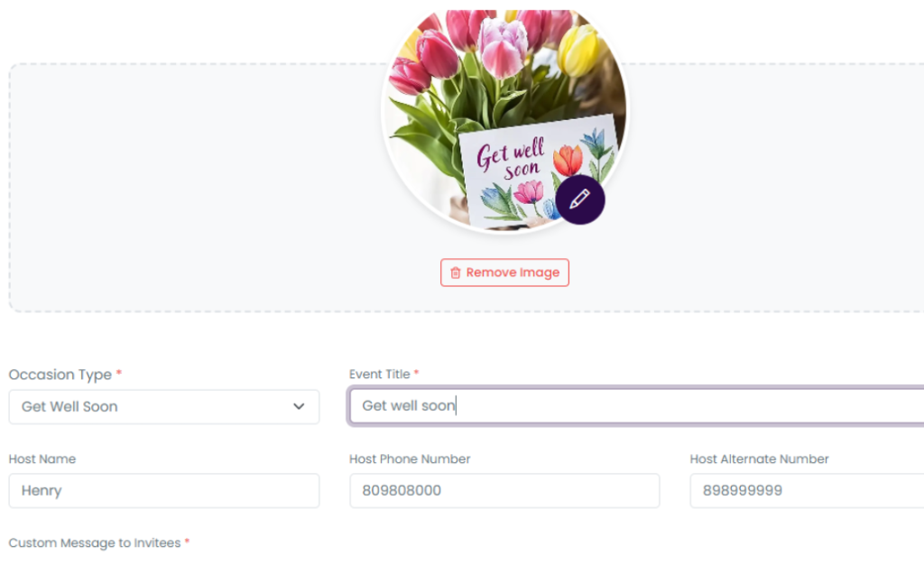Click the Custom Message to Invitees label

click(x=94, y=542)
